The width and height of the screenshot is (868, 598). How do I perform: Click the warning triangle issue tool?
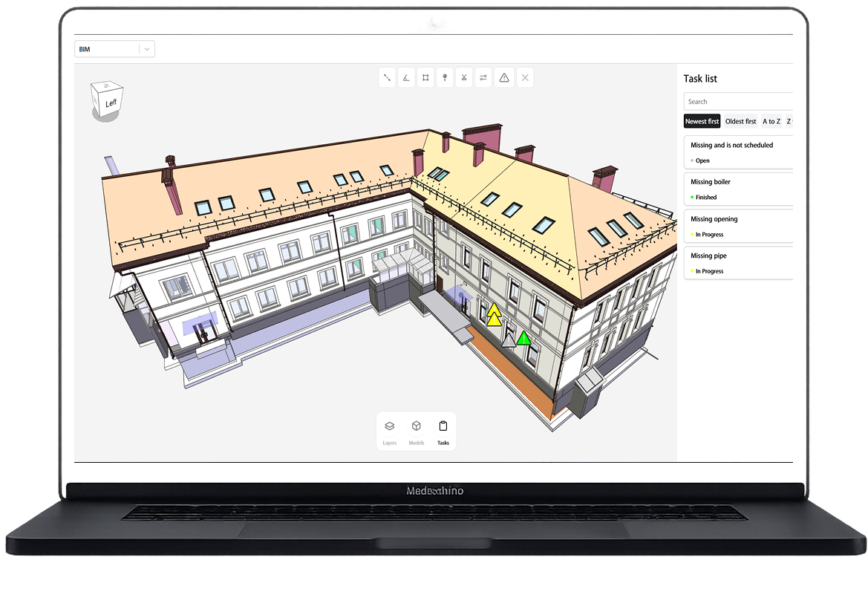pyautogui.click(x=504, y=77)
